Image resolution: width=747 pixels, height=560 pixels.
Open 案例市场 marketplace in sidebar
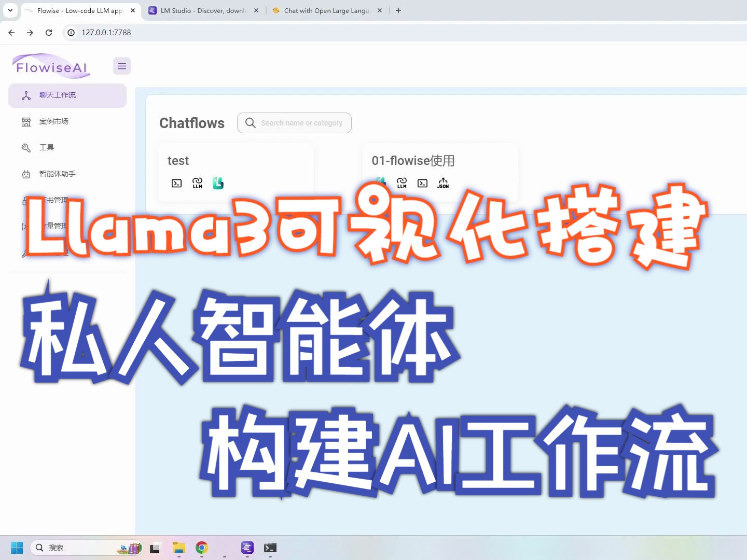point(67,121)
